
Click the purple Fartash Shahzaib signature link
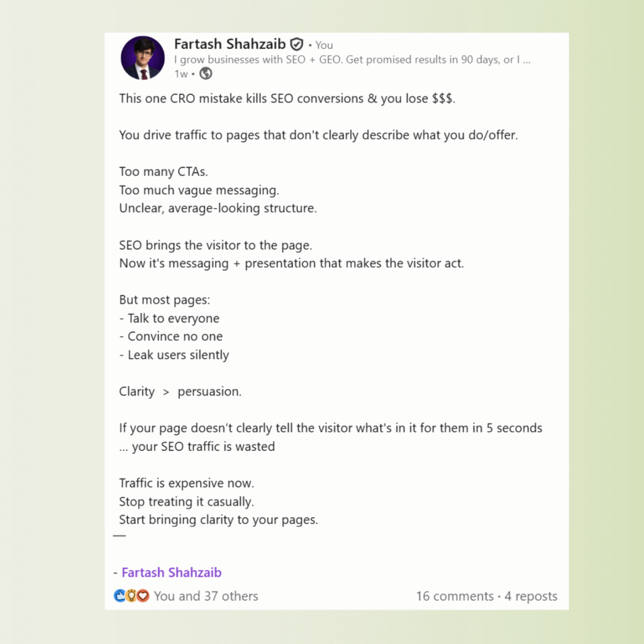(x=171, y=572)
